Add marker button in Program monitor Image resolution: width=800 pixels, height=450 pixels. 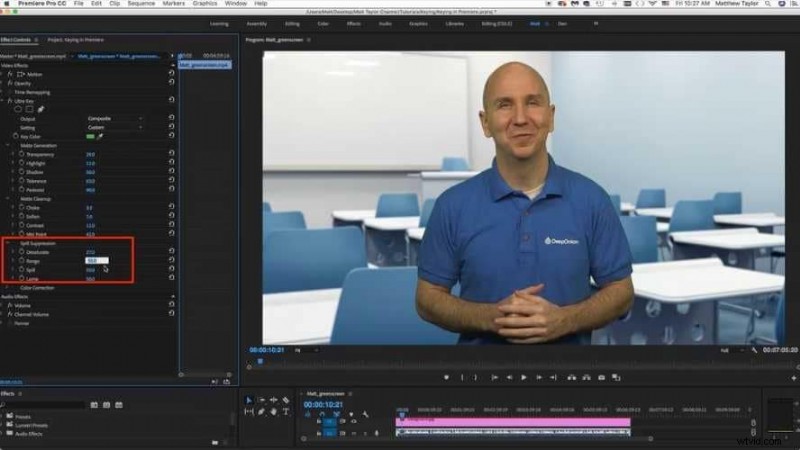tap(446, 378)
